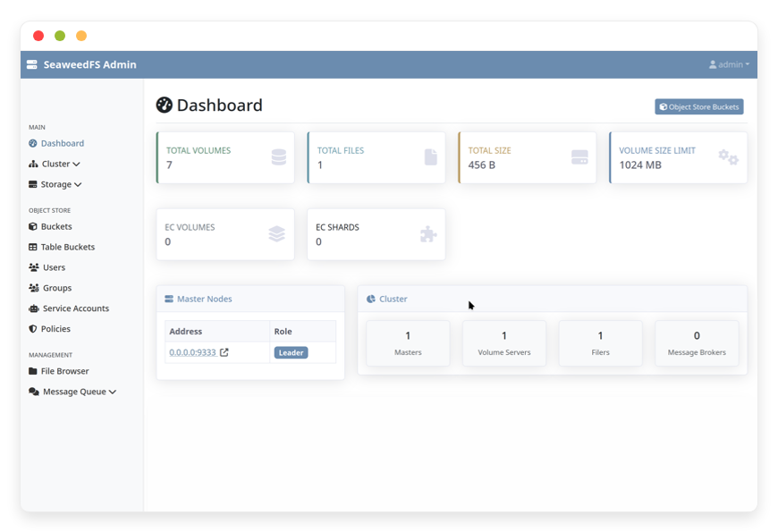The image size is (778, 532).
Task: Open the admin user dropdown
Action: [729, 64]
